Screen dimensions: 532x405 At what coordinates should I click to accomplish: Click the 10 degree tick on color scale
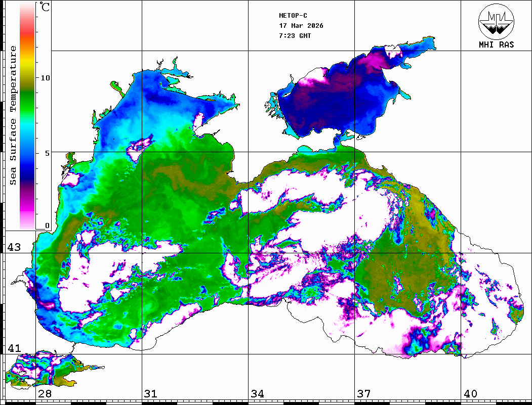[x=46, y=78]
